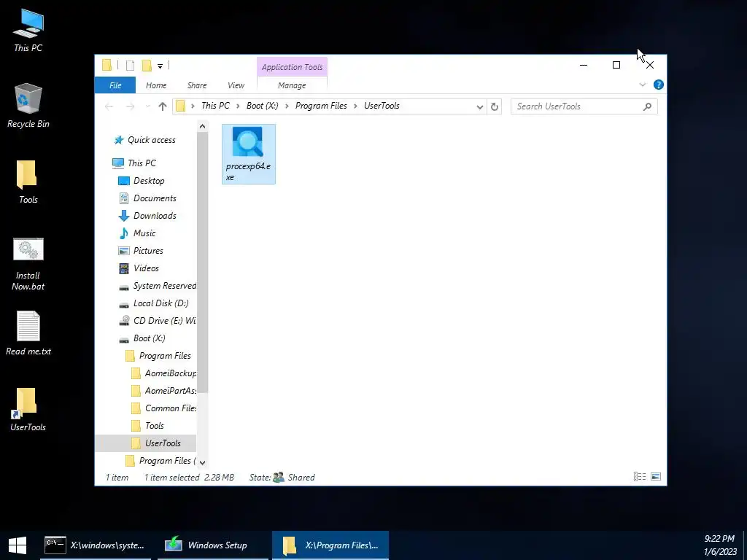Expand the chevron after This PC in path
This screenshot has width=747, height=560.
point(239,106)
